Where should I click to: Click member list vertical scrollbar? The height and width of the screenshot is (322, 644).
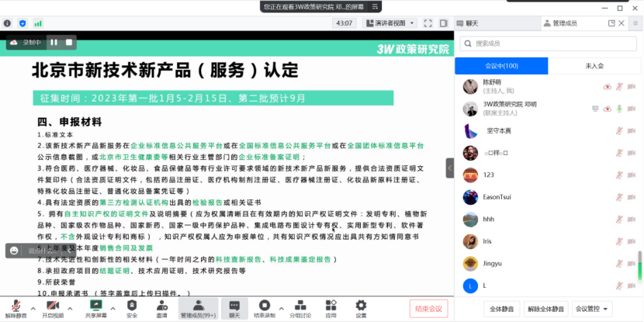tap(639, 265)
